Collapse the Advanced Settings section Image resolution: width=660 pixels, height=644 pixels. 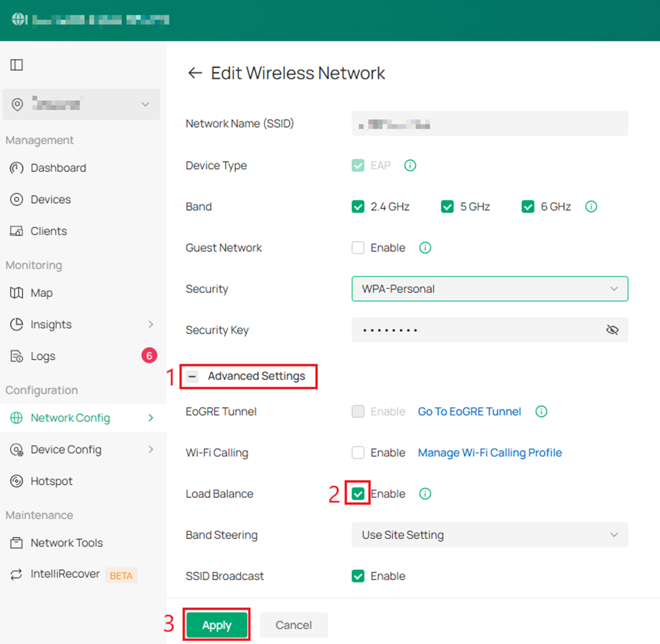coord(192,376)
